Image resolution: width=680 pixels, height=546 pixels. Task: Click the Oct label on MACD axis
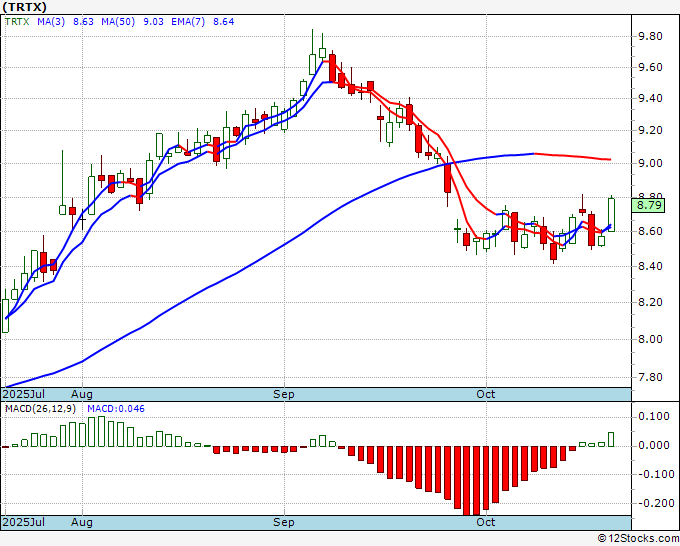486,522
